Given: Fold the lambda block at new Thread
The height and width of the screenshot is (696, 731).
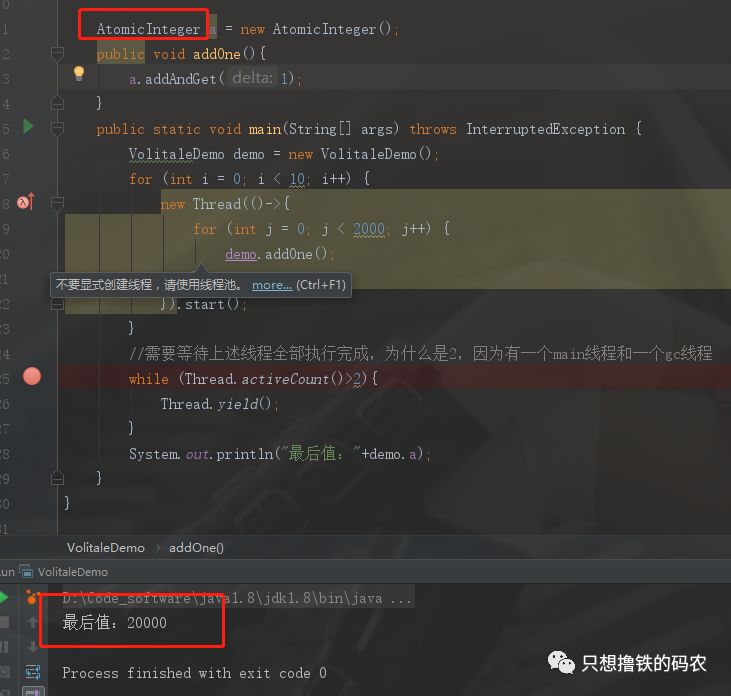Looking at the screenshot, I should 57,204.
